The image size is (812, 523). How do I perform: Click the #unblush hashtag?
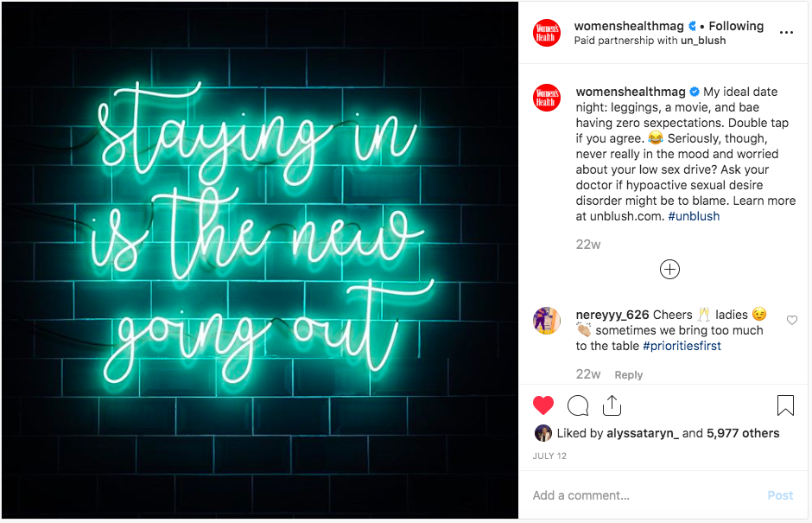click(694, 216)
